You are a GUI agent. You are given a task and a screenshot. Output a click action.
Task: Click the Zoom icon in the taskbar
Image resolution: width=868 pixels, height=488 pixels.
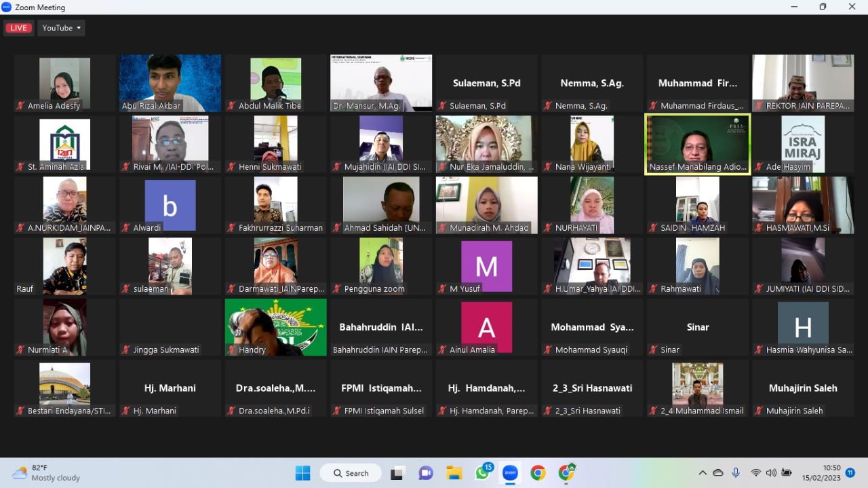[x=510, y=473]
